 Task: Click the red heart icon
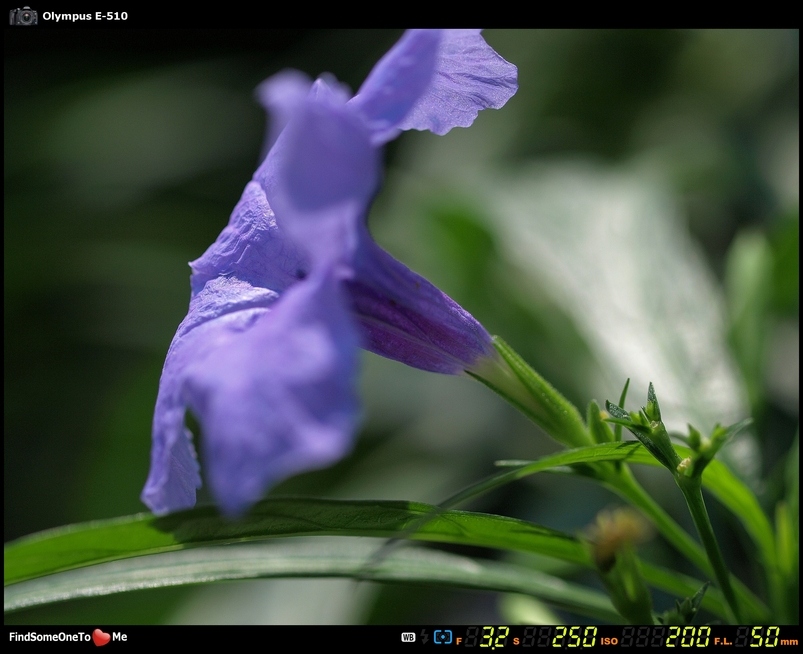click(x=101, y=637)
